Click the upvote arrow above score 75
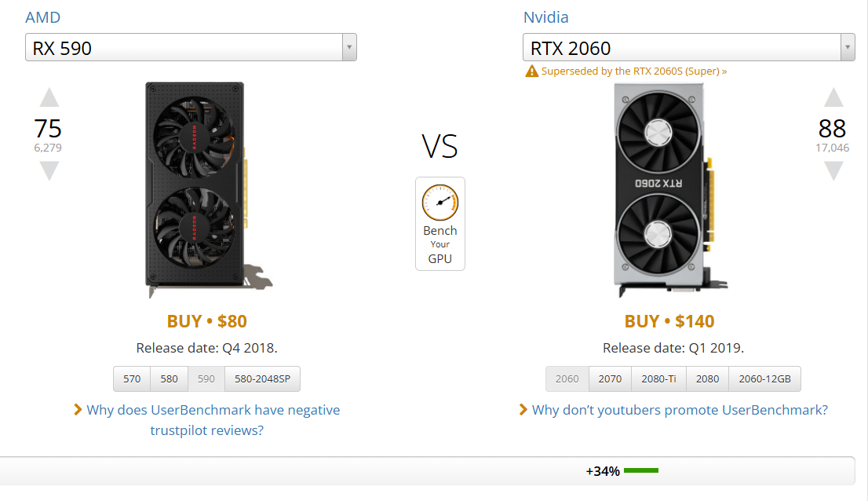The height and width of the screenshot is (501, 868). [x=49, y=98]
